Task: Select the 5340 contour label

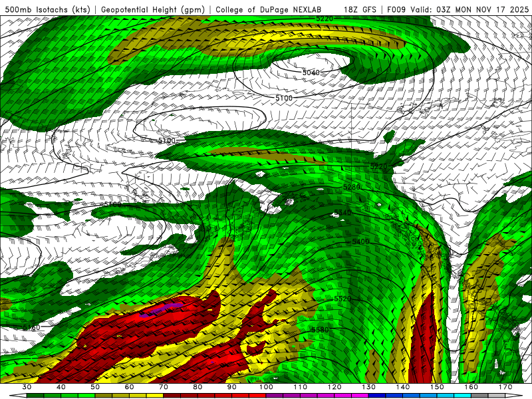Action: tap(342, 213)
